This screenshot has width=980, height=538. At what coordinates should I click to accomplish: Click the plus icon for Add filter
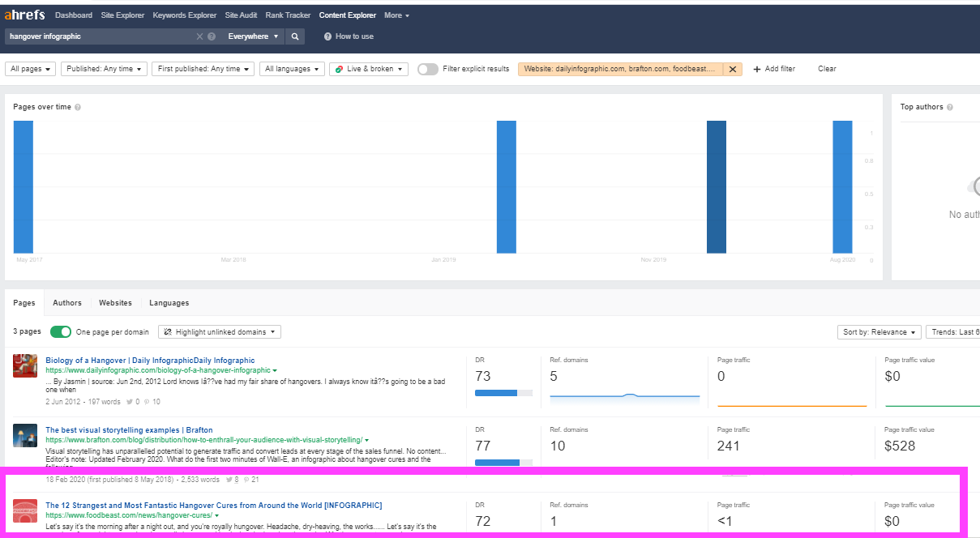pos(758,69)
